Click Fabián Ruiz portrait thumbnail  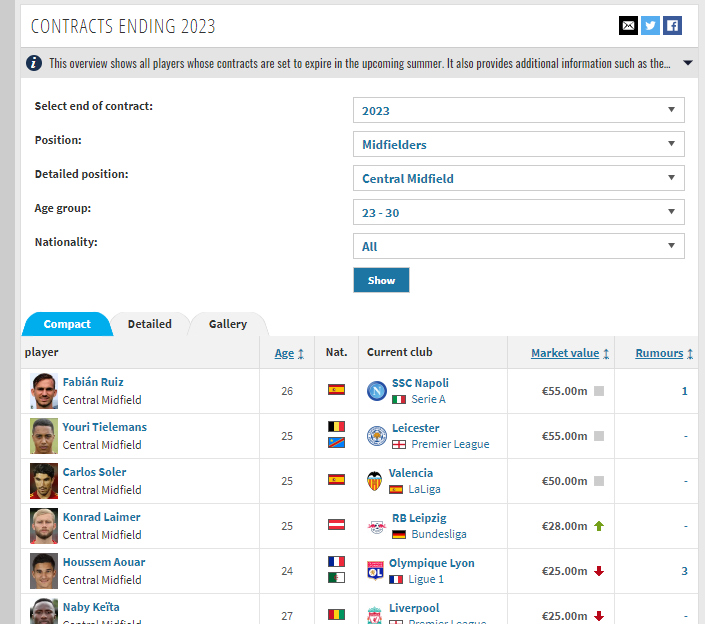[x=44, y=391]
